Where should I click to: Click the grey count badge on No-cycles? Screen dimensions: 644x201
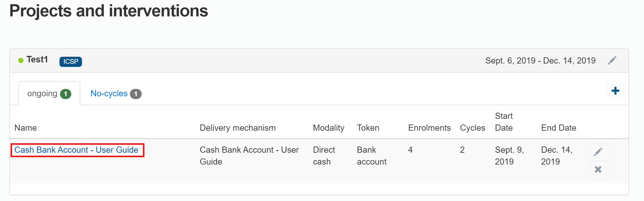pyautogui.click(x=136, y=94)
